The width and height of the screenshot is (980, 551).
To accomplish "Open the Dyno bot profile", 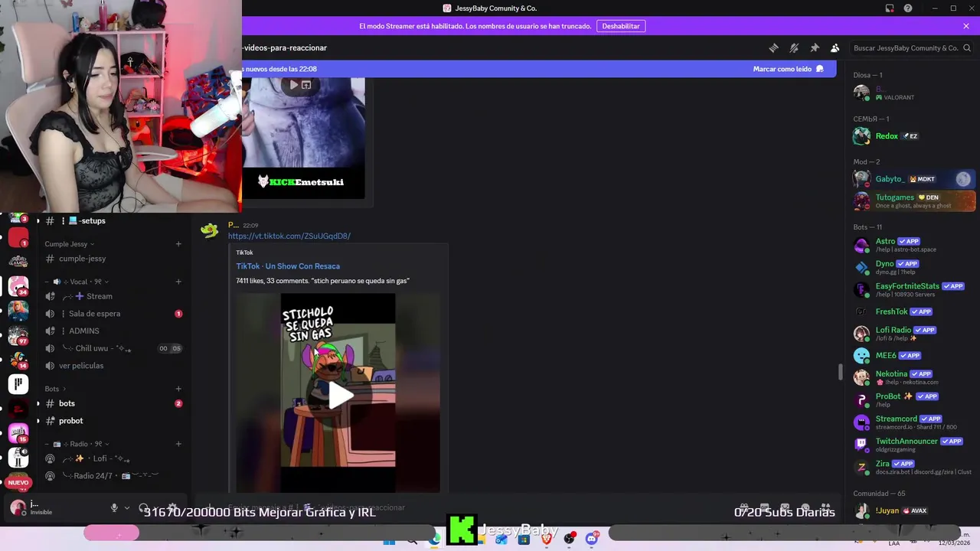I will pyautogui.click(x=913, y=267).
